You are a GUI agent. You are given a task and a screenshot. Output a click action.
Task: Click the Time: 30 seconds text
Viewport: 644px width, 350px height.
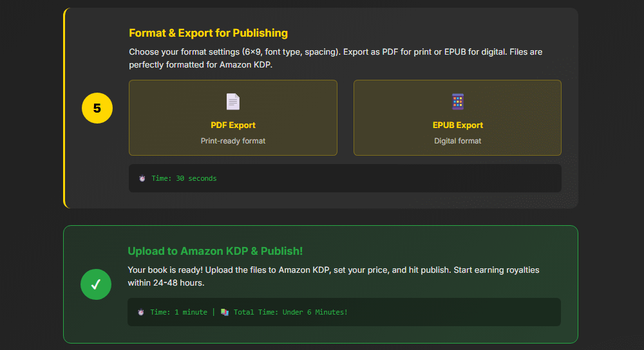tap(184, 178)
